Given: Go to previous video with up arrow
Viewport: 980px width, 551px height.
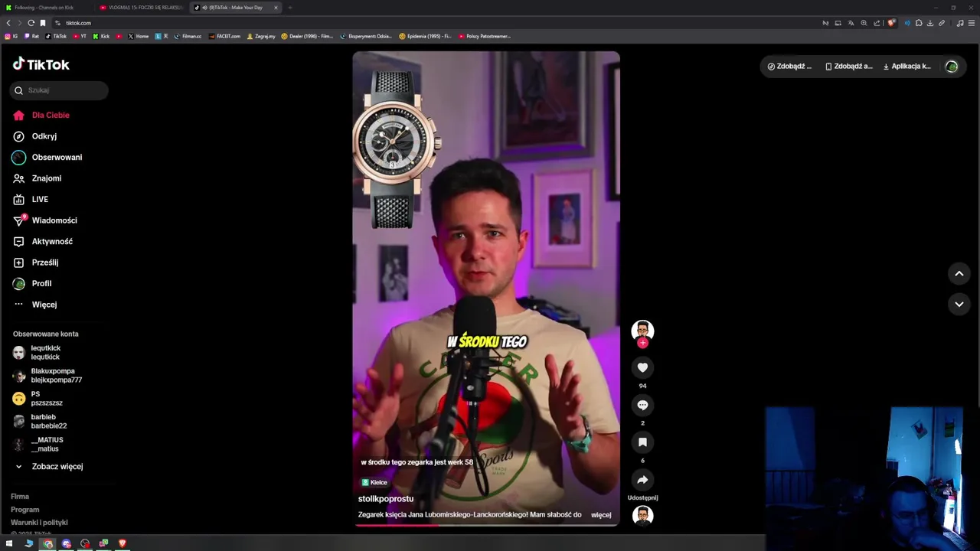Looking at the screenshot, I should 959,273.
